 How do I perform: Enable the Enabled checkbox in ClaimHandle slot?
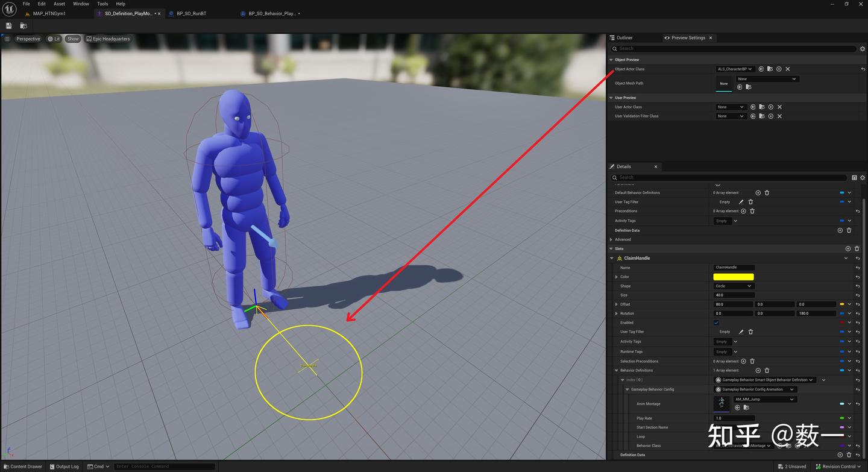tap(716, 323)
